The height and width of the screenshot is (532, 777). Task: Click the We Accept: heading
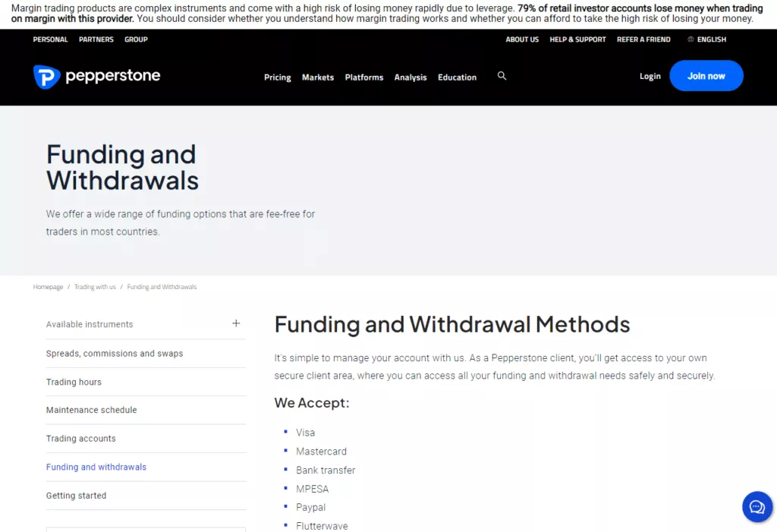tap(312, 402)
